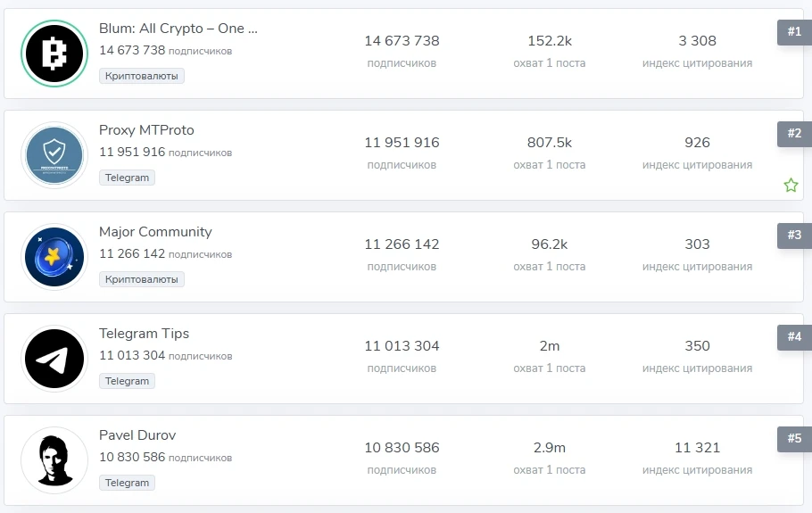Select the Telegram tag under Proxy MTProto

(x=127, y=178)
